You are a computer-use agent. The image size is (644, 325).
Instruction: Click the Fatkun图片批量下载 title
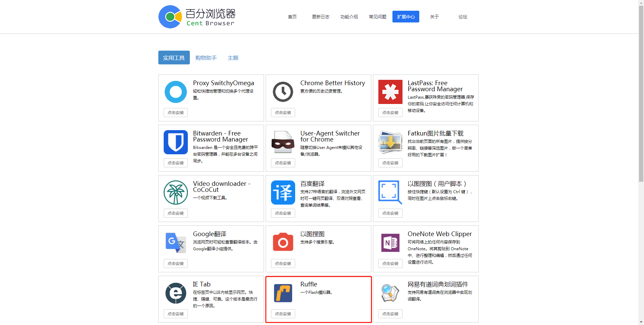point(435,133)
